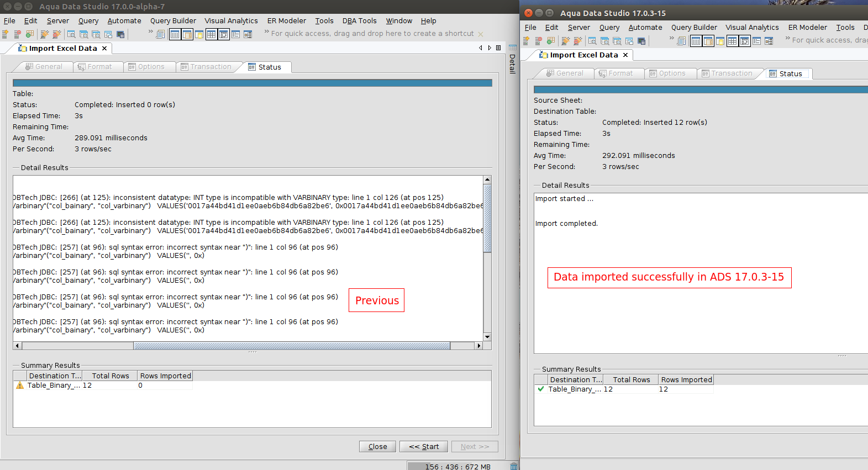
Task: Click the list-form view icon in alpha-7 toolbar
Action: [x=235, y=34]
